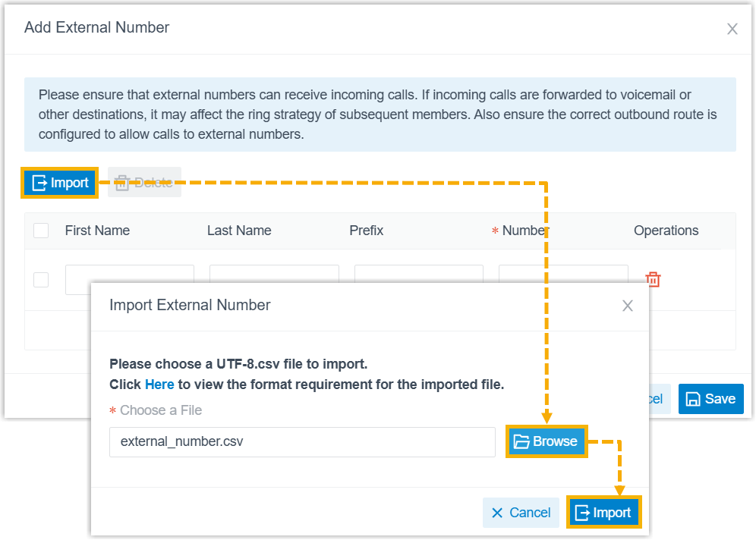Click the floppy disk icon on Save button
Viewport: 756px width, 540px height.
pos(693,400)
